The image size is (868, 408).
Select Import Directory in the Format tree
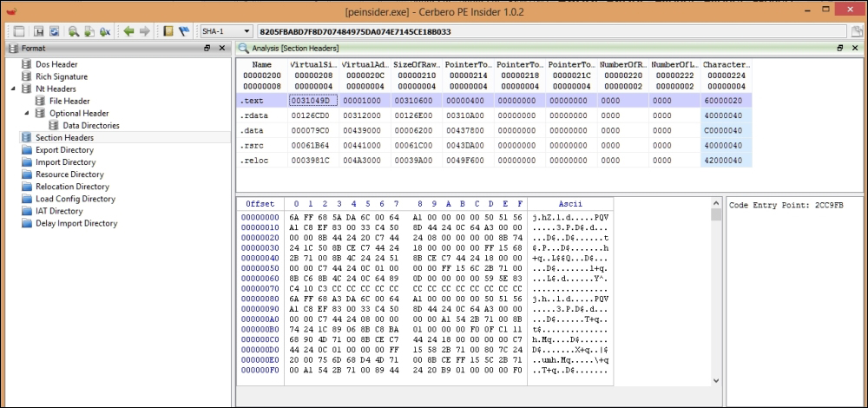point(65,161)
